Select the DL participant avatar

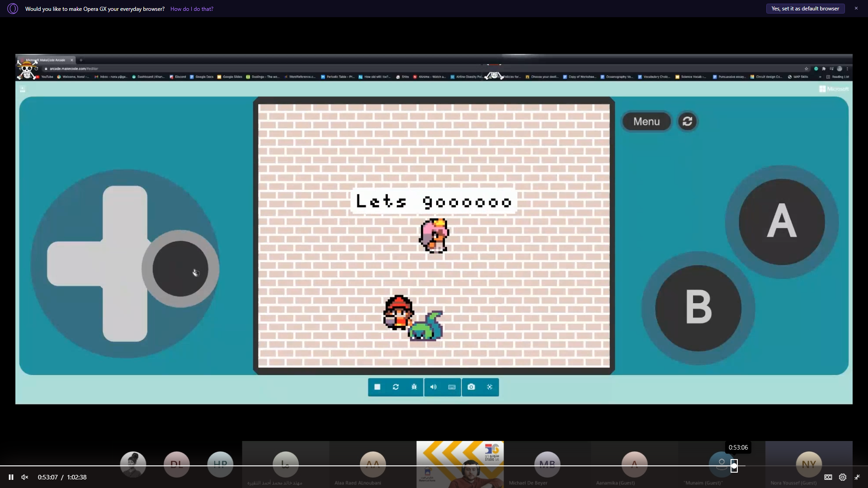(177, 464)
